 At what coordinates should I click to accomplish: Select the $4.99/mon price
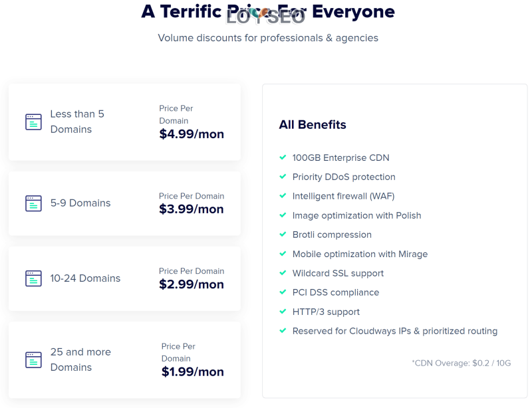pyautogui.click(x=192, y=134)
